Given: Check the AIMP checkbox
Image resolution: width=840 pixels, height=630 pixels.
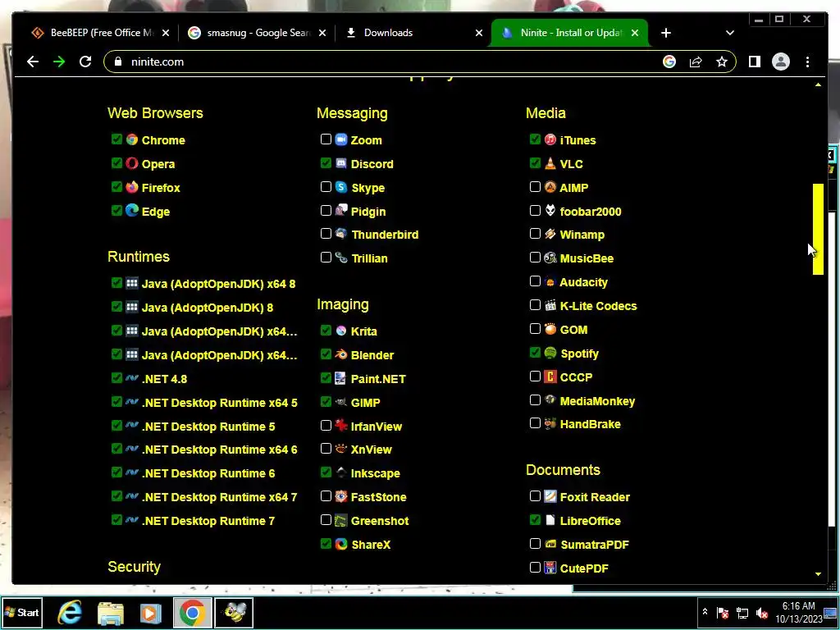Looking at the screenshot, I should 535,186.
